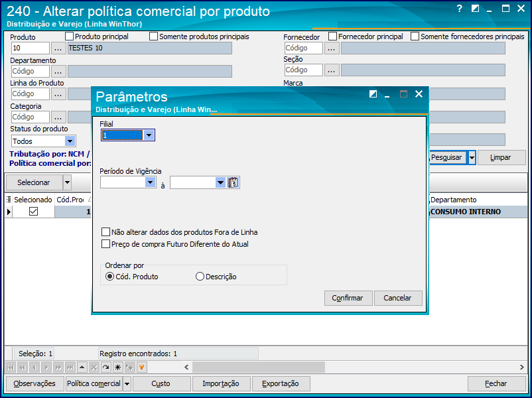This screenshot has width=532, height=398.
Task: Enable Não alterar dados dos produtos Fora de Linha
Action: (106, 232)
